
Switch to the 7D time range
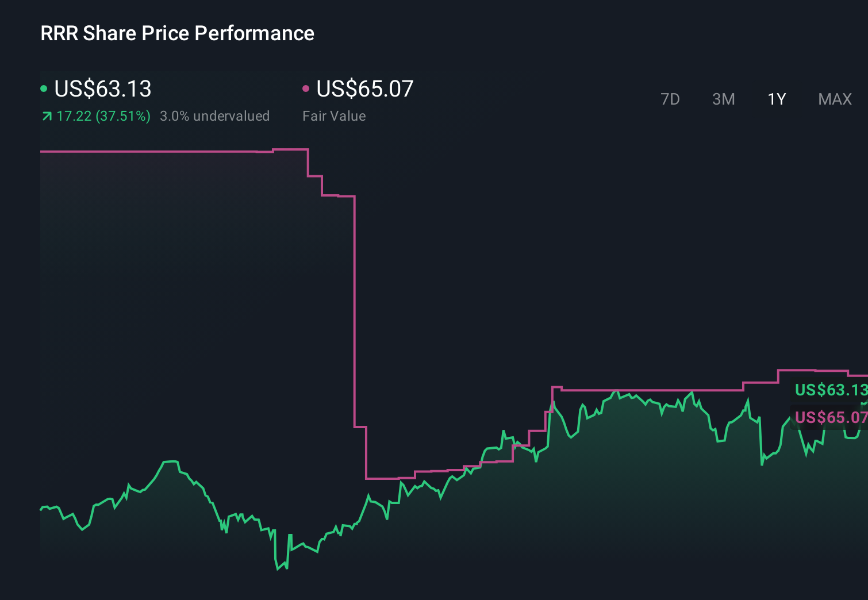coord(670,99)
